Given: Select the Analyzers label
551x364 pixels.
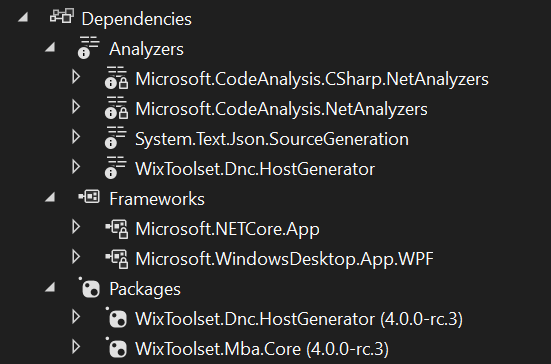Looking at the screenshot, I should 146,49.
